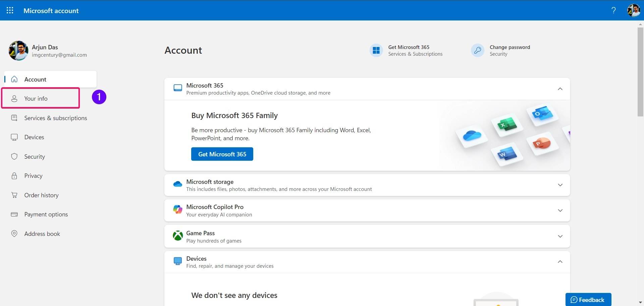Image resolution: width=644 pixels, height=306 pixels.
Task: Collapse the Microsoft 365 card chevron
Action: 560,89
